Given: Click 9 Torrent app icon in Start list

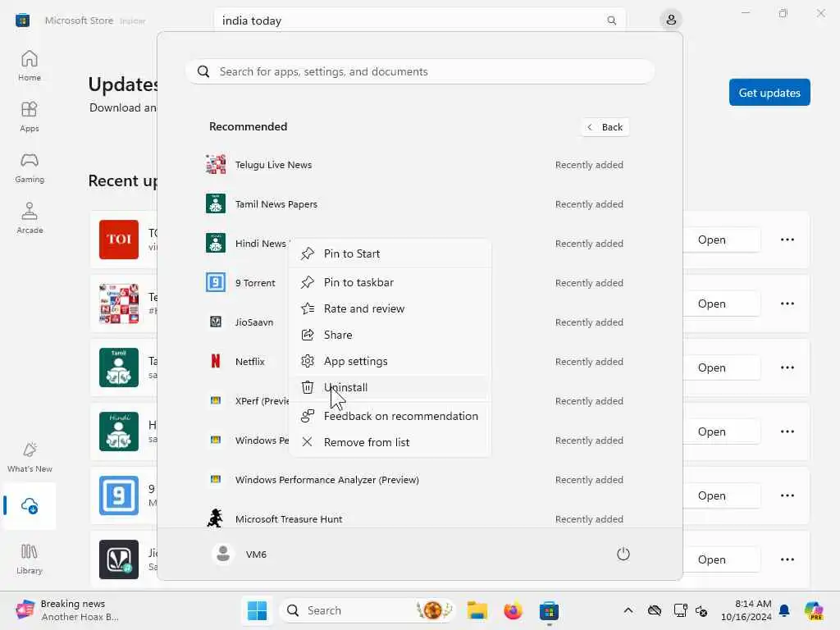Looking at the screenshot, I should pyautogui.click(x=216, y=282).
